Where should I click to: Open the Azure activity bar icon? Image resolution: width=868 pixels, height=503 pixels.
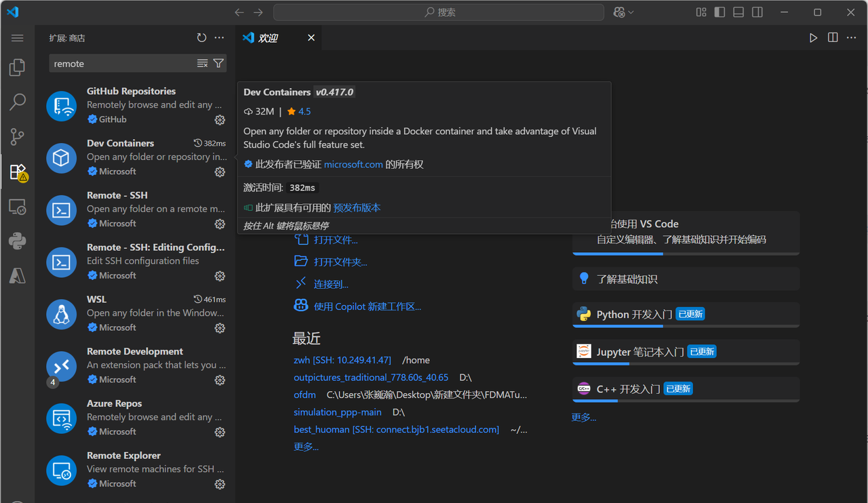point(18,275)
